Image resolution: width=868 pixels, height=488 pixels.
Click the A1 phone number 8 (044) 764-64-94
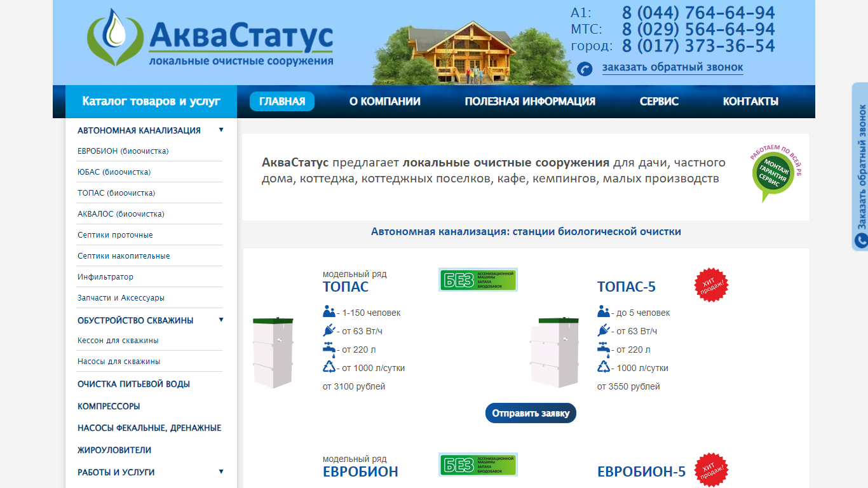[698, 13]
